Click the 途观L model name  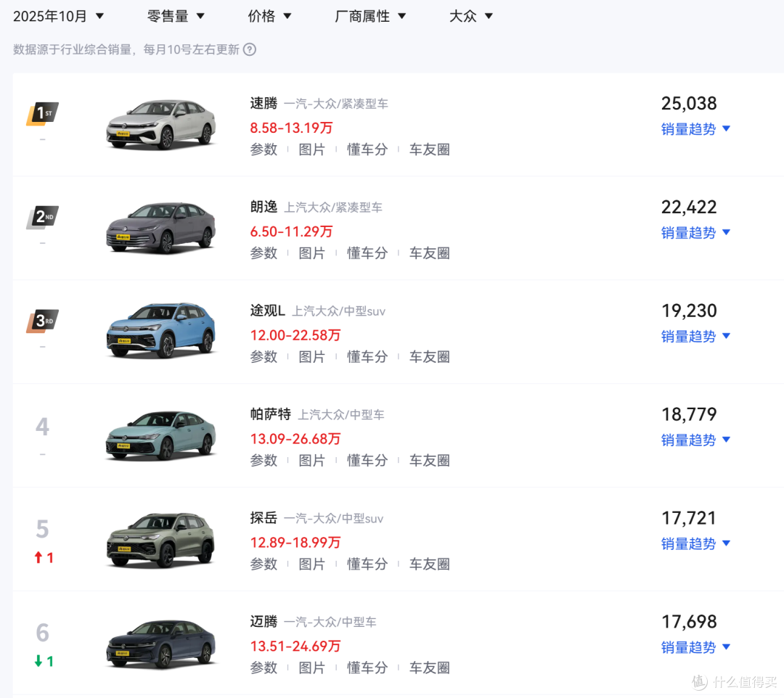pyautogui.click(x=267, y=311)
